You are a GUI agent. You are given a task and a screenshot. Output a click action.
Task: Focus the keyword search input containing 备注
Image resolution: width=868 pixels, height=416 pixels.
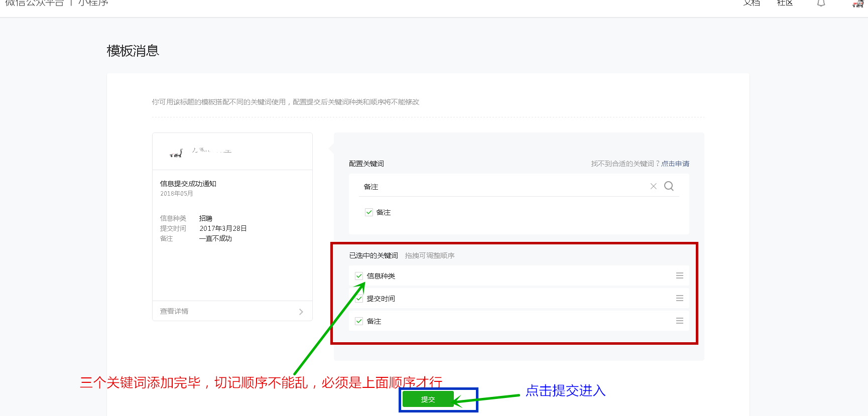coord(502,187)
